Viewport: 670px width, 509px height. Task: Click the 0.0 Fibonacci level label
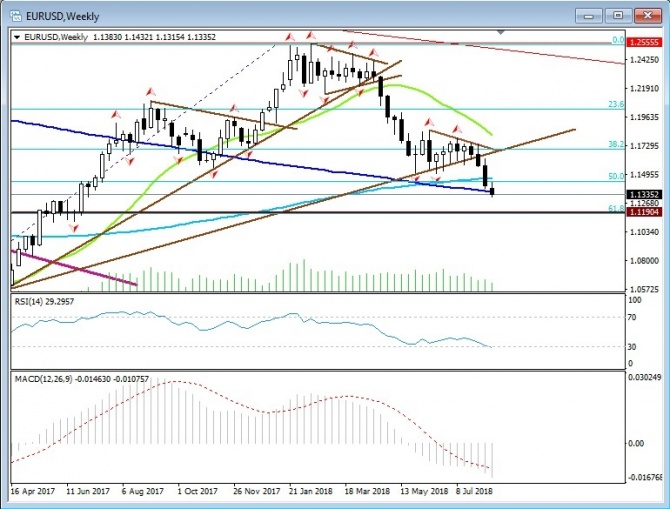(618, 40)
